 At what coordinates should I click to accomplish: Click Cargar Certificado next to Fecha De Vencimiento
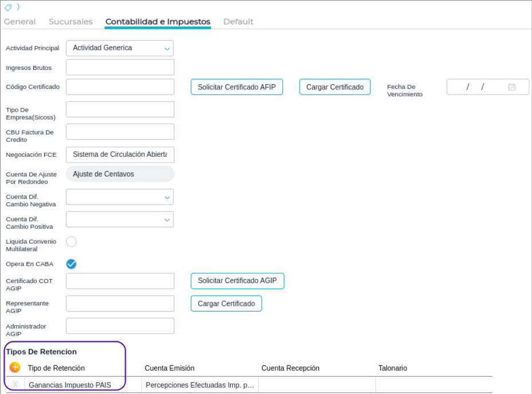(x=335, y=87)
